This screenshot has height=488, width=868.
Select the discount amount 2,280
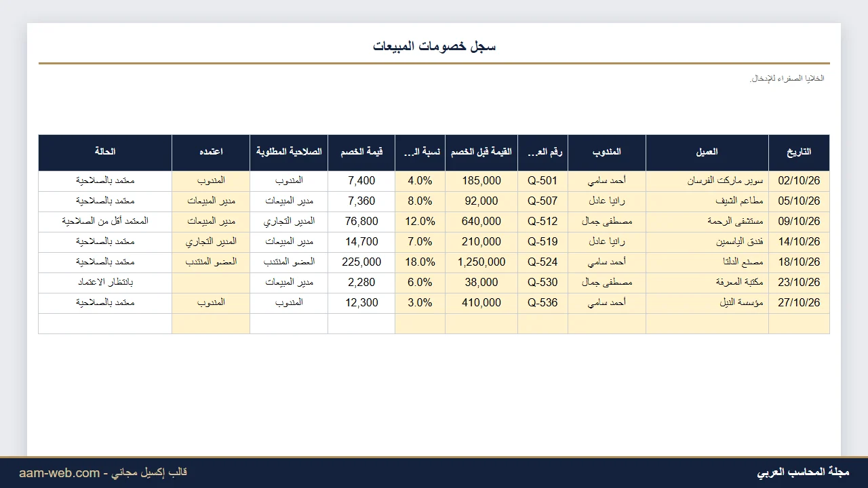point(361,283)
